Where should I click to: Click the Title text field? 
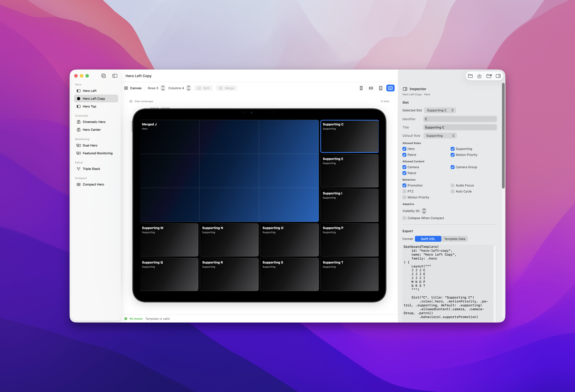460,127
